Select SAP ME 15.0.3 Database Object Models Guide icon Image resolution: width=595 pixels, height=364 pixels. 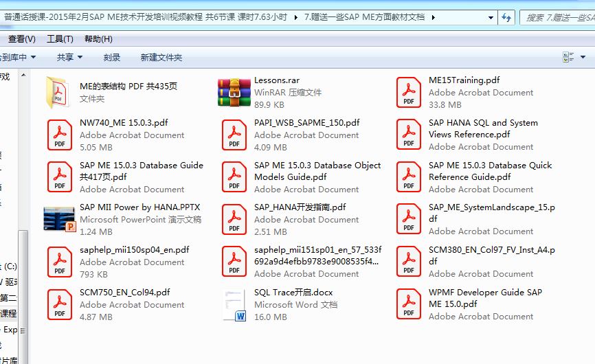click(234, 177)
